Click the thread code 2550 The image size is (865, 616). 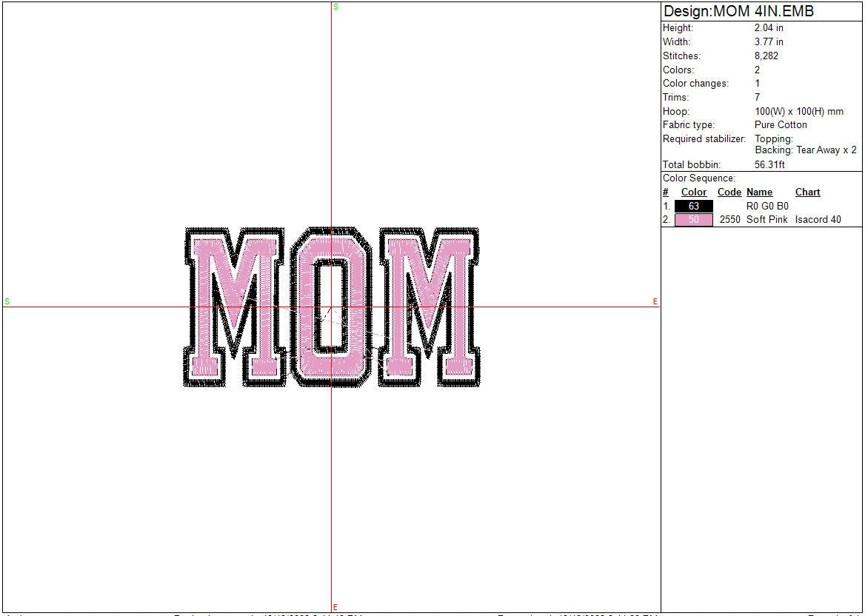(x=729, y=220)
